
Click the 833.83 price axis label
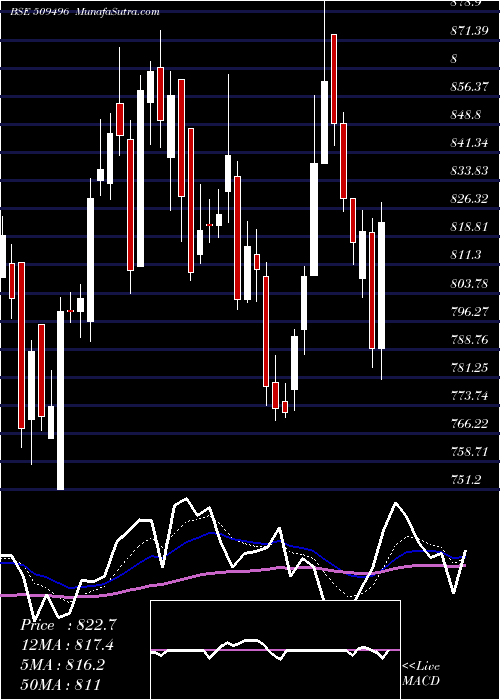[469, 171]
